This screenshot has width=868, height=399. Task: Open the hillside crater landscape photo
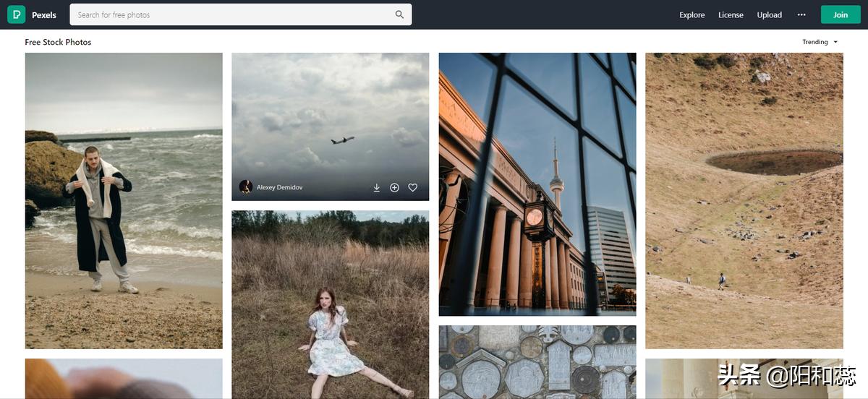click(744, 200)
